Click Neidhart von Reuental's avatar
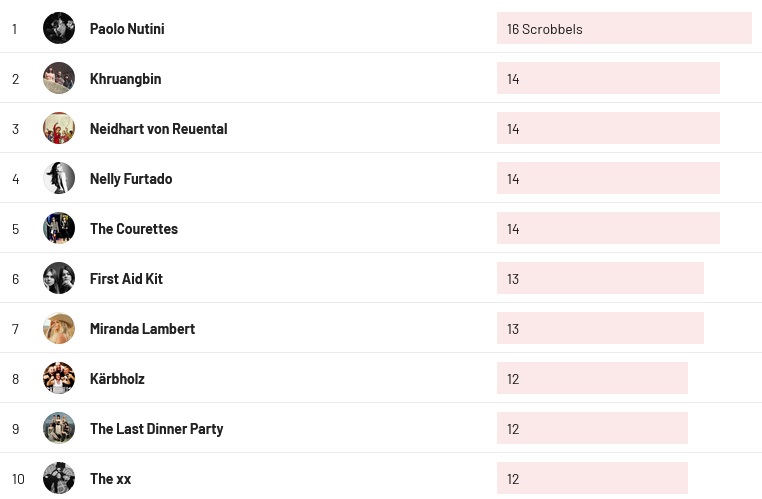 (x=59, y=128)
